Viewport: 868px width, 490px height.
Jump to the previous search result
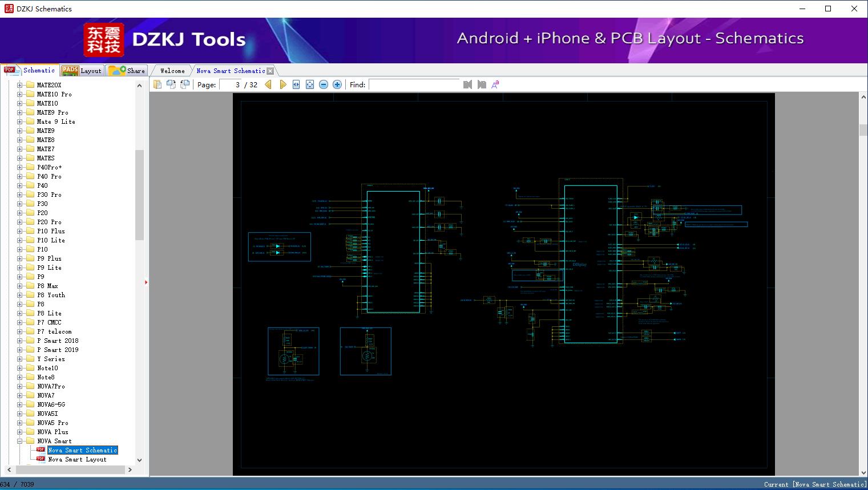pos(467,84)
